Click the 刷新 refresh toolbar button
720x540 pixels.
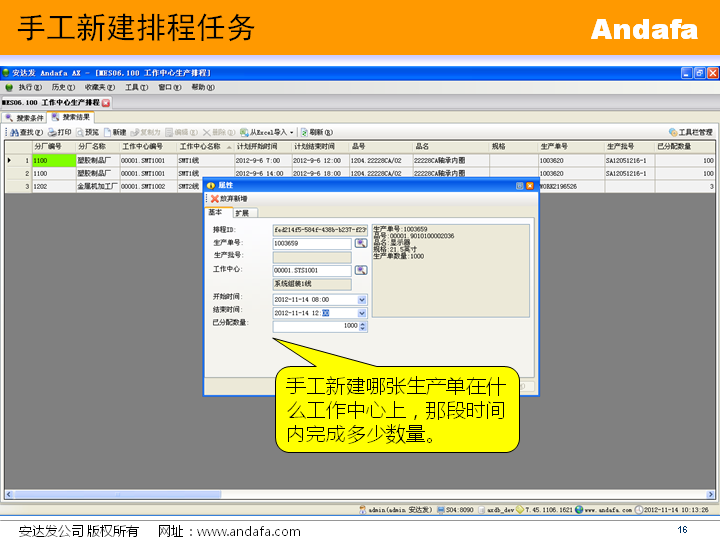(x=314, y=132)
